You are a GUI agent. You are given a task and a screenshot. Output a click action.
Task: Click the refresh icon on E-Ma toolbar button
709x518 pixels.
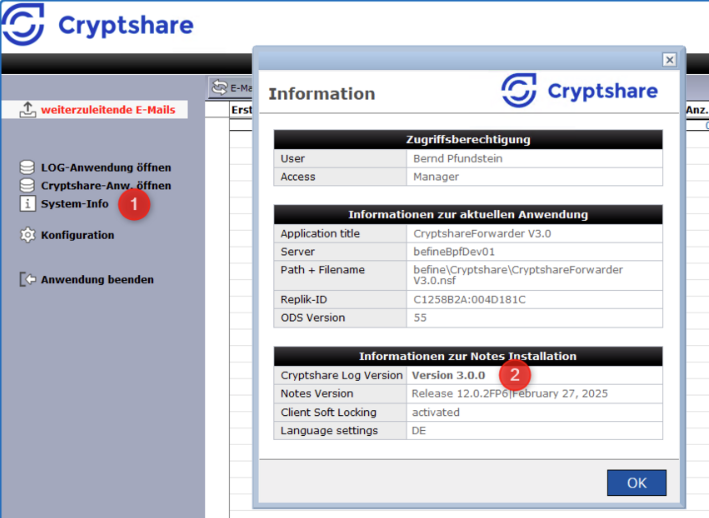coord(220,87)
